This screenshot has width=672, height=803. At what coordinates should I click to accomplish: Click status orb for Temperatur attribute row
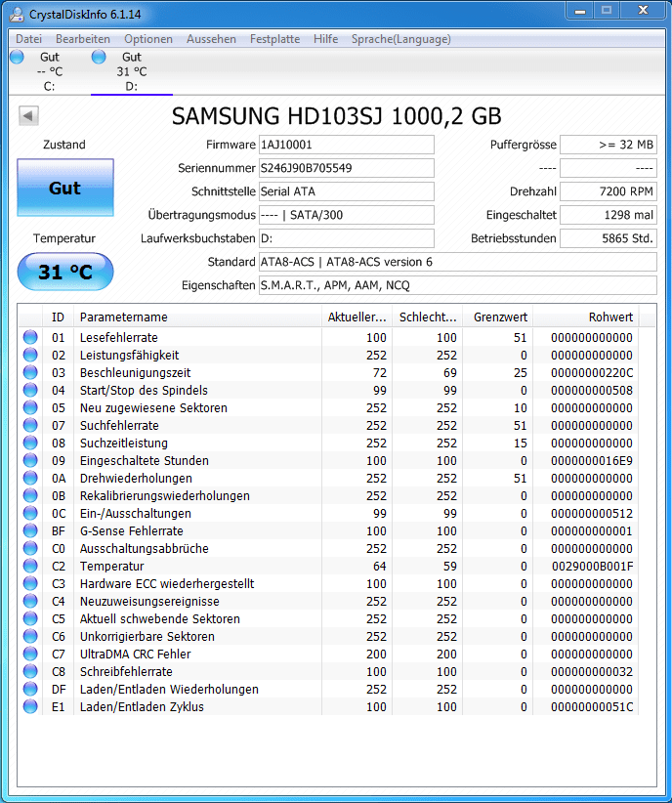30,566
